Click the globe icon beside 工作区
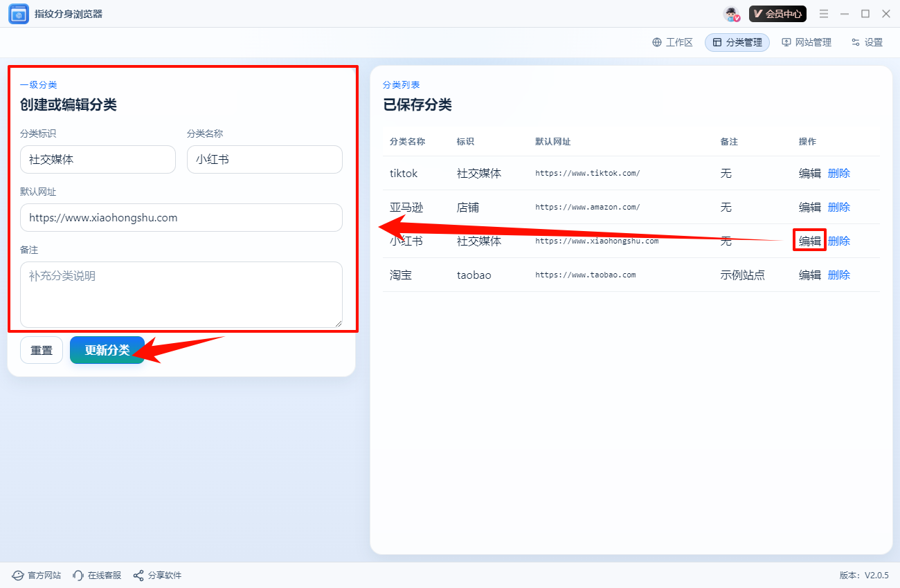 (657, 42)
